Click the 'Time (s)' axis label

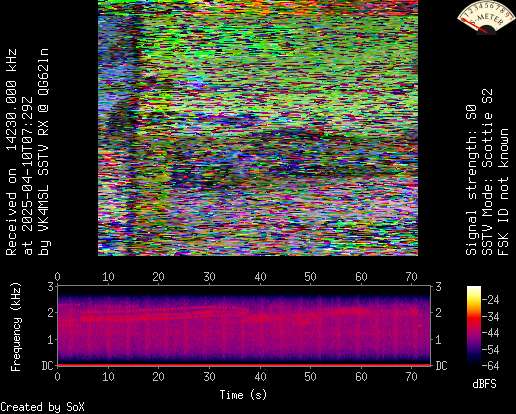pos(243,395)
